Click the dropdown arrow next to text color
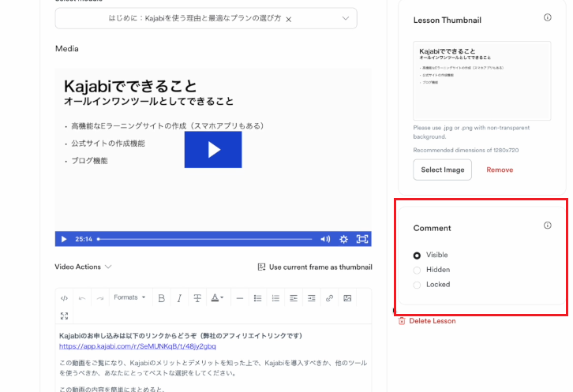This screenshot has height=392, width=573. tap(222, 297)
